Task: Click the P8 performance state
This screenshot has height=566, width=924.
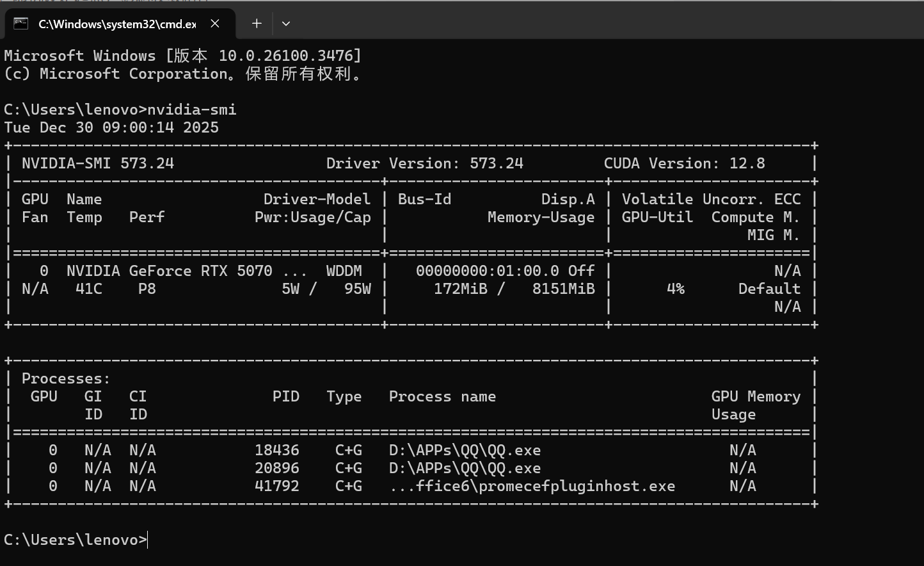Action: pos(147,289)
